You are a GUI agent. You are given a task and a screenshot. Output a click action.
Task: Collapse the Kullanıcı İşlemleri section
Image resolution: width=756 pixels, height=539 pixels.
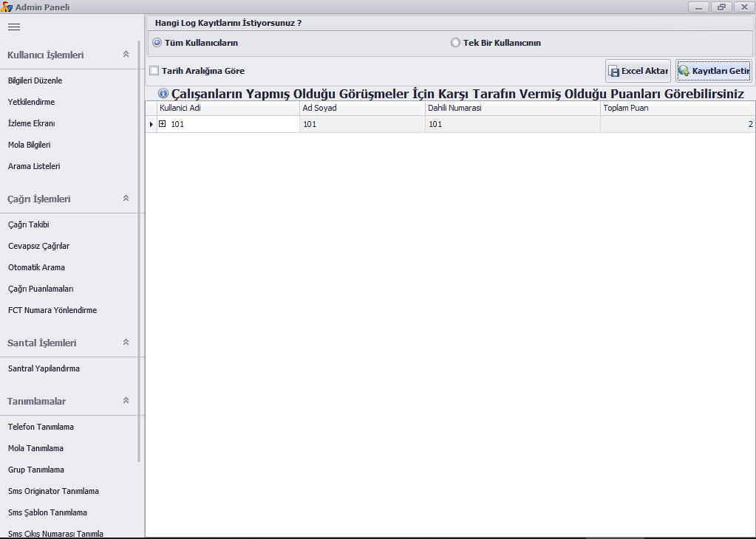pyautogui.click(x=126, y=55)
